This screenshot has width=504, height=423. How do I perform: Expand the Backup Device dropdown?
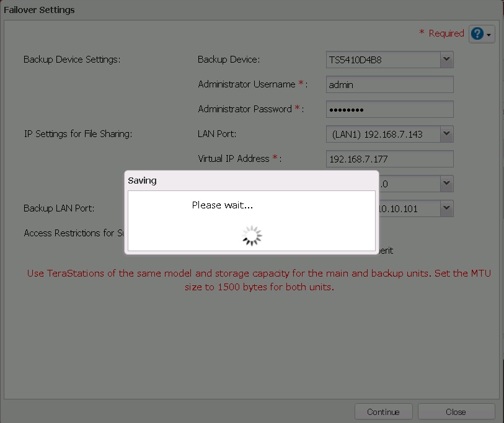point(446,60)
